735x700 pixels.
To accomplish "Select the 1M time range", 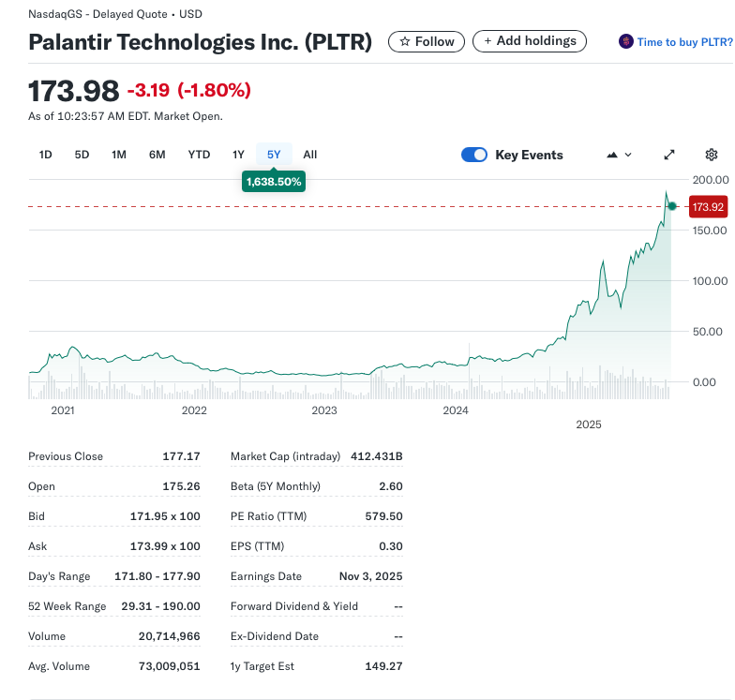I will [119, 155].
